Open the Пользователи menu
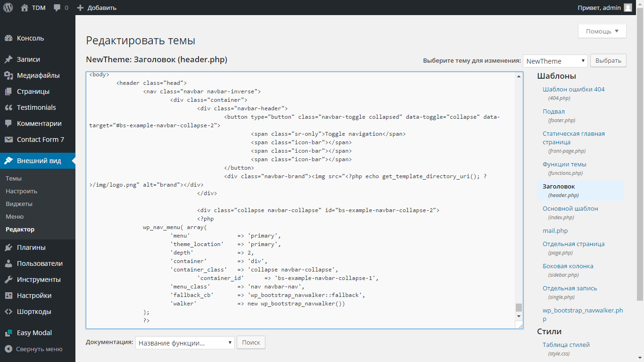This screenshot has height=362, width=644. 38,263
